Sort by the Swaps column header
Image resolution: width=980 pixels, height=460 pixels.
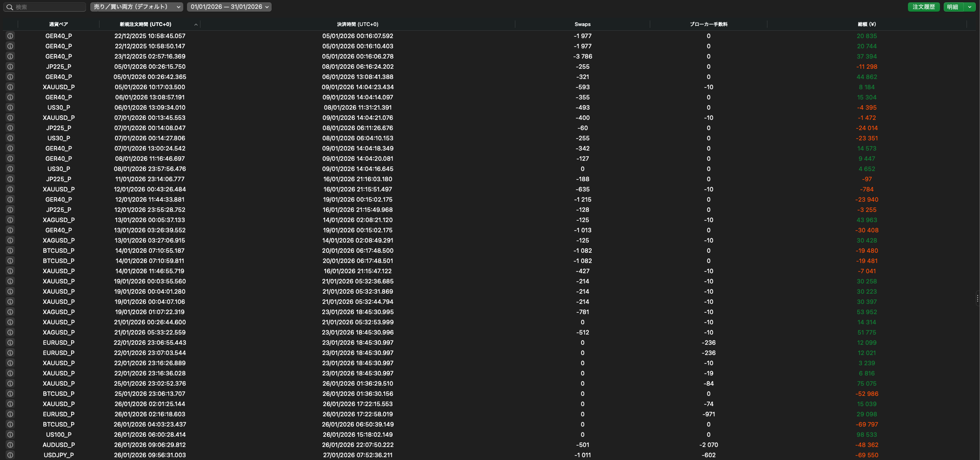[x=582, y=24]
